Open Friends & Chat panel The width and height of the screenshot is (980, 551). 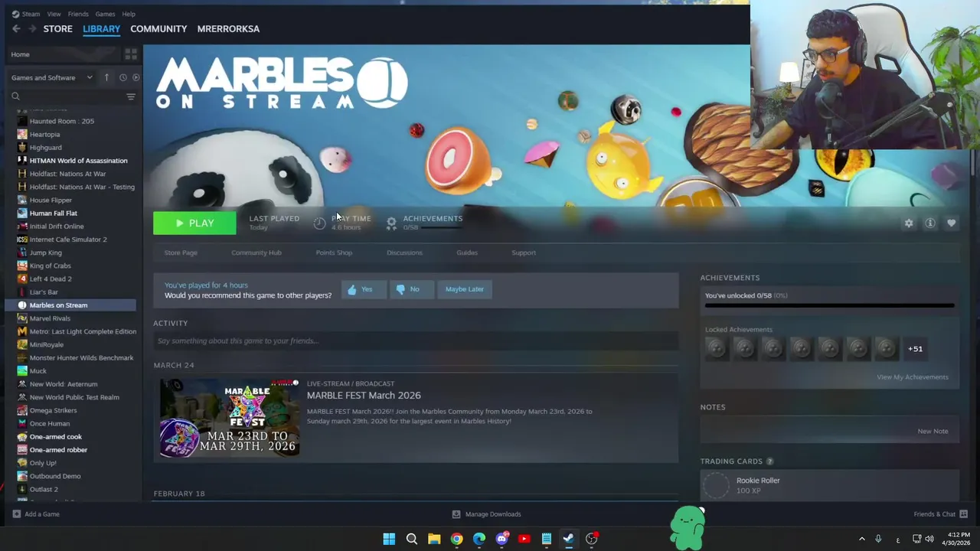[x=940, y=514]
